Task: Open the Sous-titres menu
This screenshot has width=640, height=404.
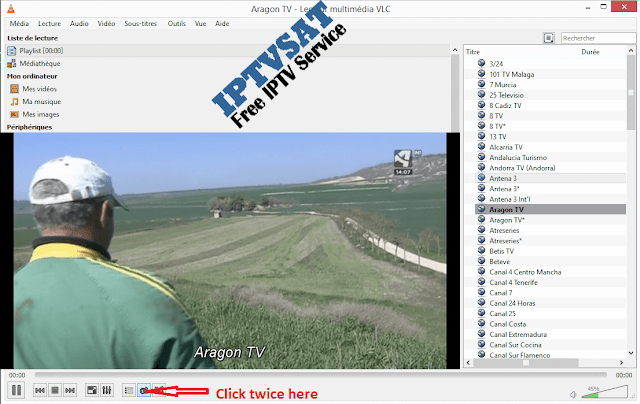Action: pyautogui.click(x=140, y=24)
